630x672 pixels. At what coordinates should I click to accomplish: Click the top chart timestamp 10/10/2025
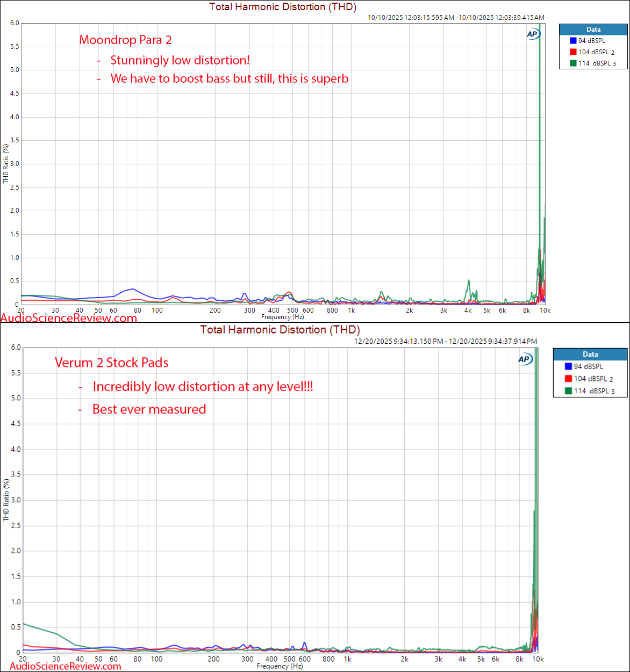[456, 18]
